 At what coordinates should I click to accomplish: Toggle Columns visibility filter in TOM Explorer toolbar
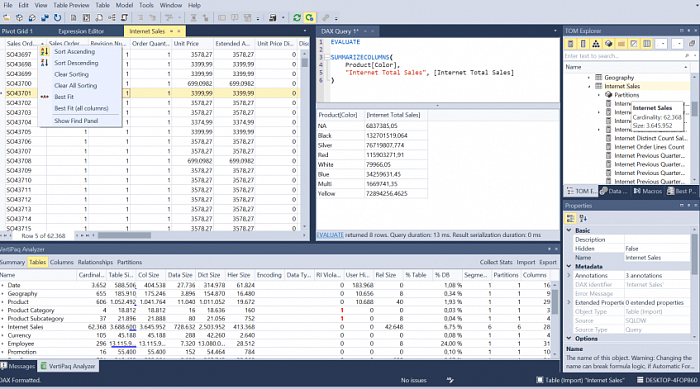[x=583, y=44]
